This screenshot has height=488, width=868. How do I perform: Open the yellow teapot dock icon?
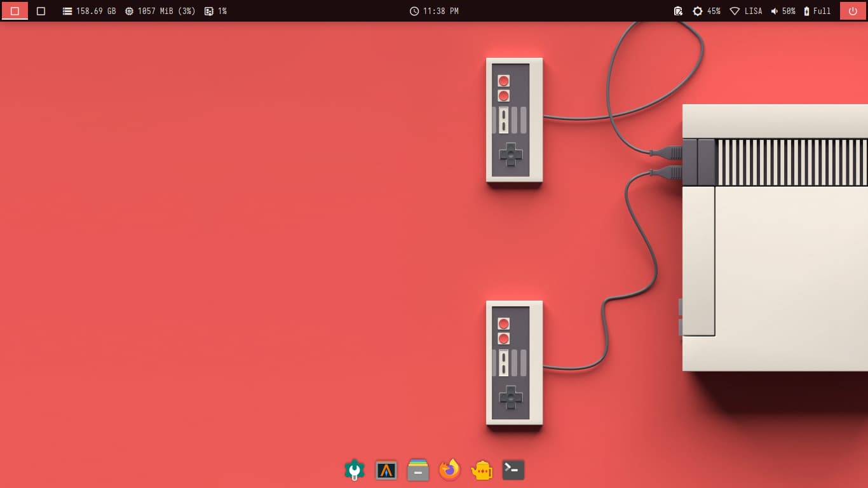tap(482, 470)
